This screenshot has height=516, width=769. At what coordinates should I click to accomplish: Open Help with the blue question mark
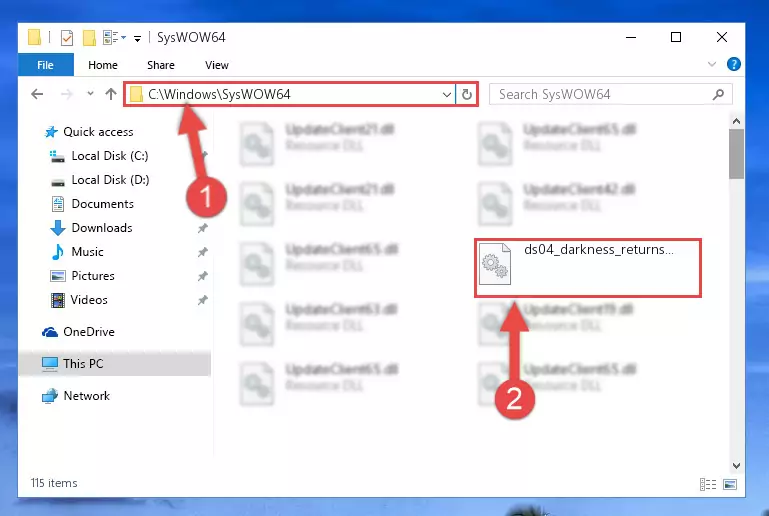coord(734,64)
